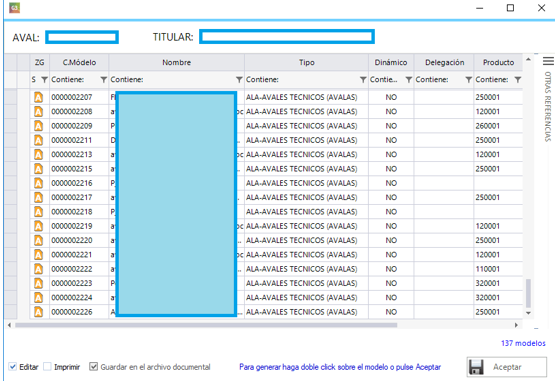Sort by the C.Módelo column header
Screen dimensions: 555x381
click(x=79, y=62)
